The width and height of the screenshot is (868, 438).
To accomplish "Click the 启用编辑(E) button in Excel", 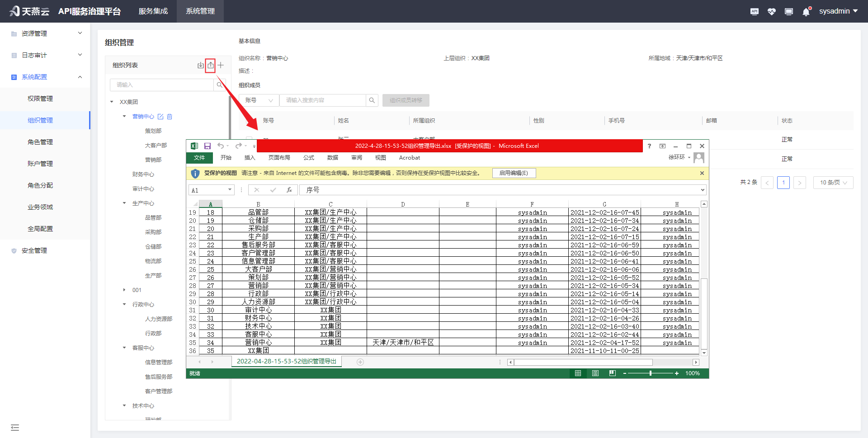I will (x=514, y=173).
